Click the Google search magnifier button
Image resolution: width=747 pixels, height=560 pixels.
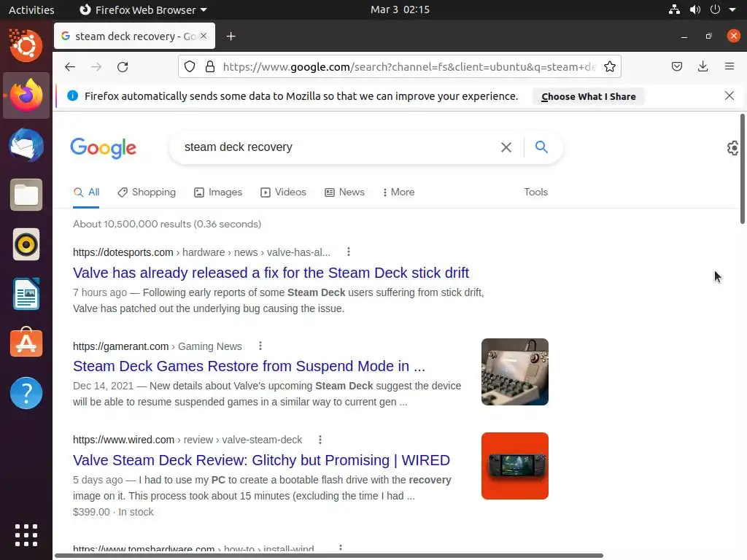pyautogui.click(x=541, y=147)
